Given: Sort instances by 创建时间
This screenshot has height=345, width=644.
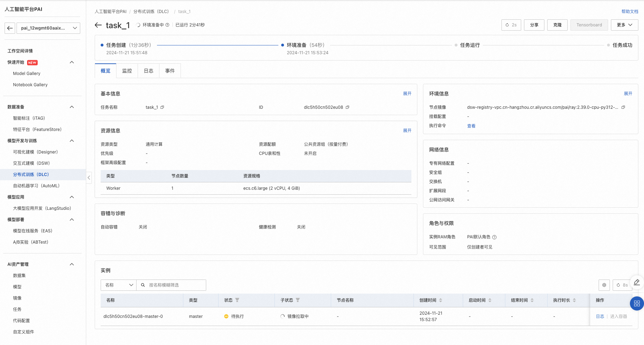Looking at the screenshot, I should click(441, 300).
